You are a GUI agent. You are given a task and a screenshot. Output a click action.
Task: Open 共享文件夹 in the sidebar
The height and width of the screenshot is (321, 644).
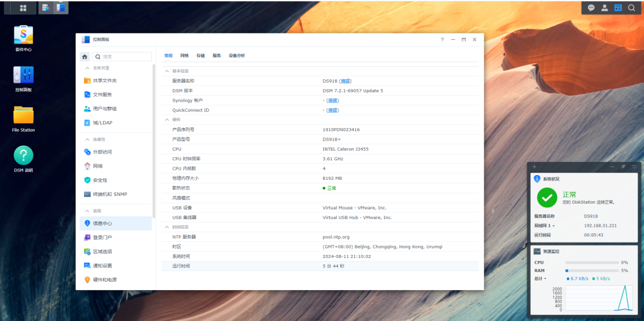[x=104, y=80]
